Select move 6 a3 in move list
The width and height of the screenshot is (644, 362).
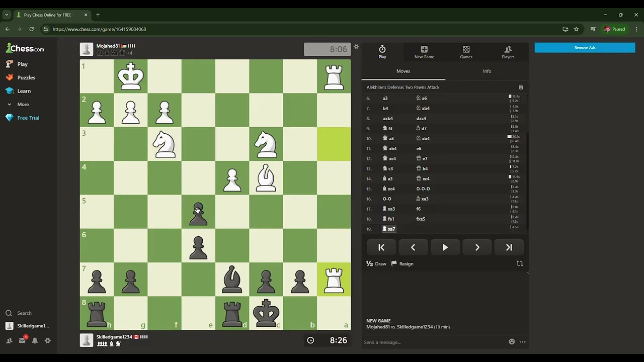[385, 99]
